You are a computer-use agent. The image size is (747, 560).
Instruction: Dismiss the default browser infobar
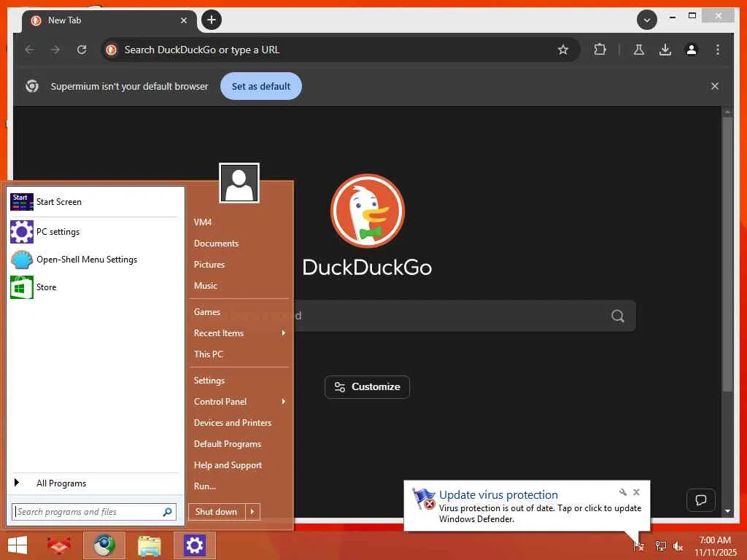point(715,86)
